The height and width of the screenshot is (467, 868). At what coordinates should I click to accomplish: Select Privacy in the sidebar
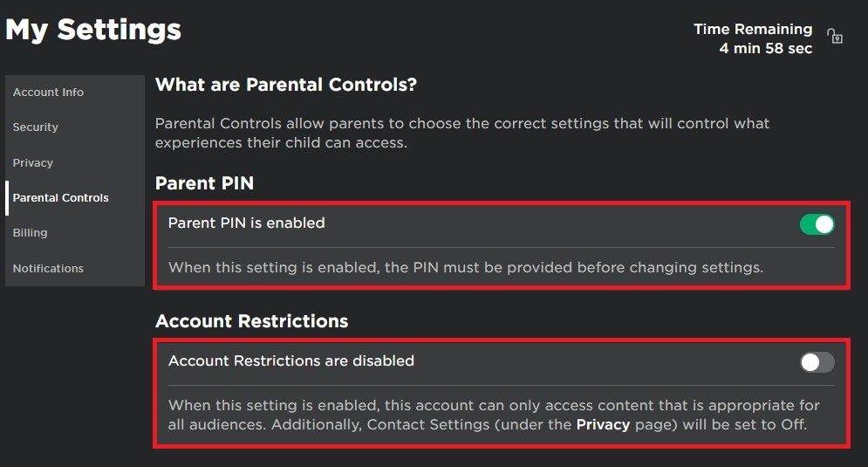(x=33, y=163)
